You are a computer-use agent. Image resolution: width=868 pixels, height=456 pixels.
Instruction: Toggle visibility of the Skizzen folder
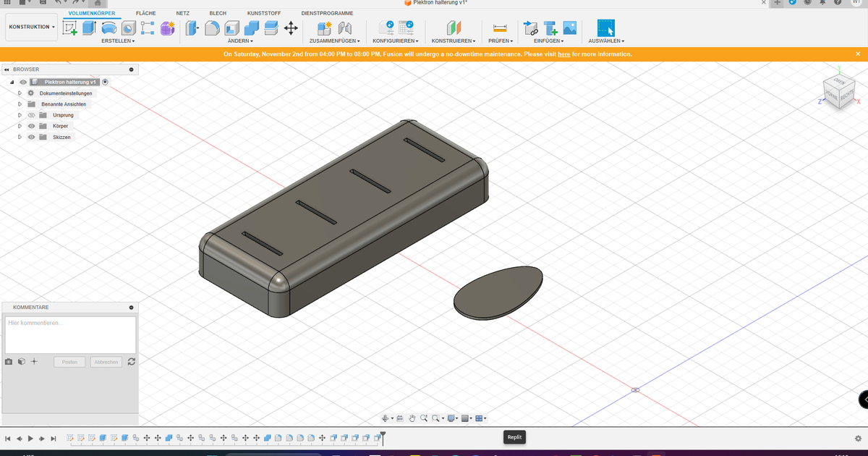point(31,137)
